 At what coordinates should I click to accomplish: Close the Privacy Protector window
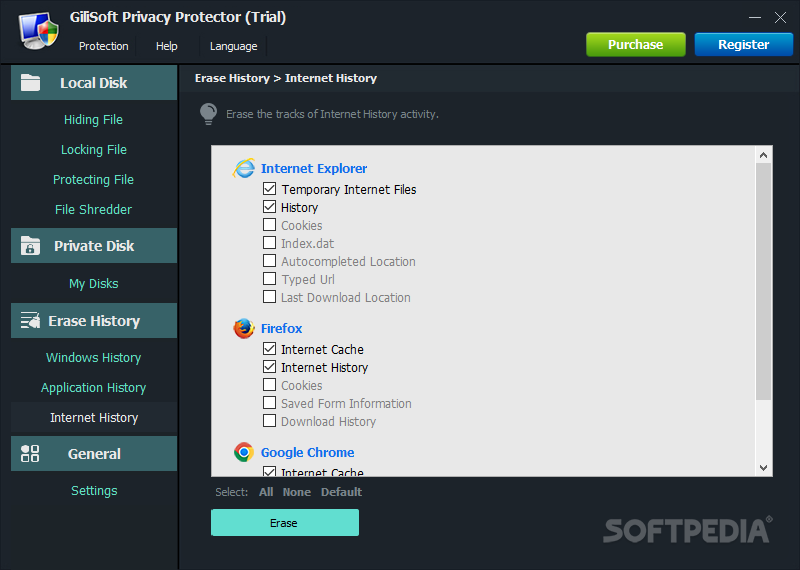point(780,17)
